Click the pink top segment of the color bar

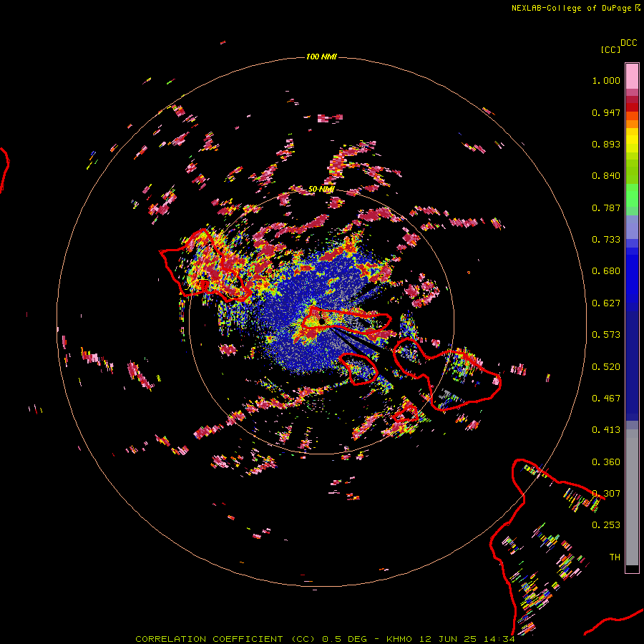pos(632,76)
